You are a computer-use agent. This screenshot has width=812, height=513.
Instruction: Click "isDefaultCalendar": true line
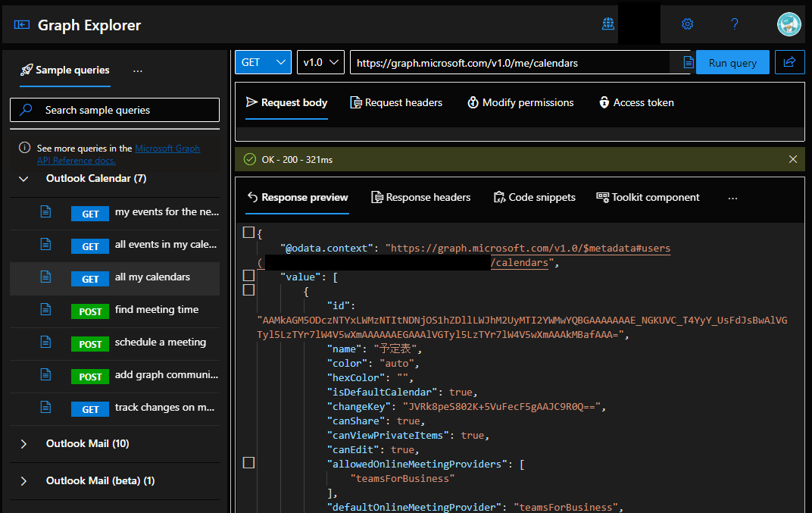(402, 393)
